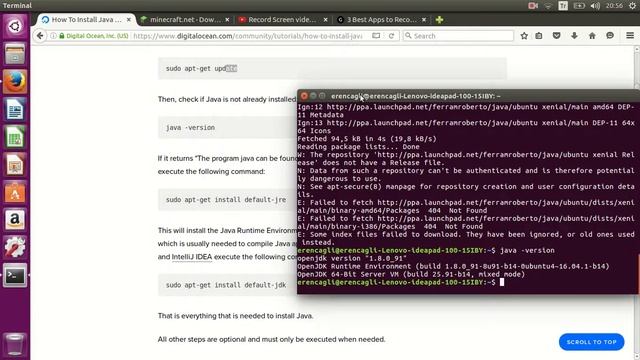This screenshot has height=360, width=640.
Task: Launch Firefox from the dock
Action: (15, 82)
